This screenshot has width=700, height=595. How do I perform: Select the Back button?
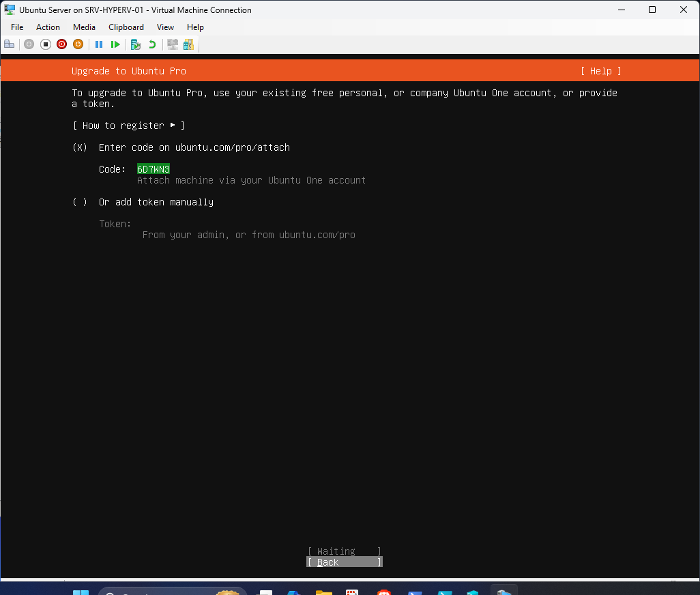[x=343, y=562]
